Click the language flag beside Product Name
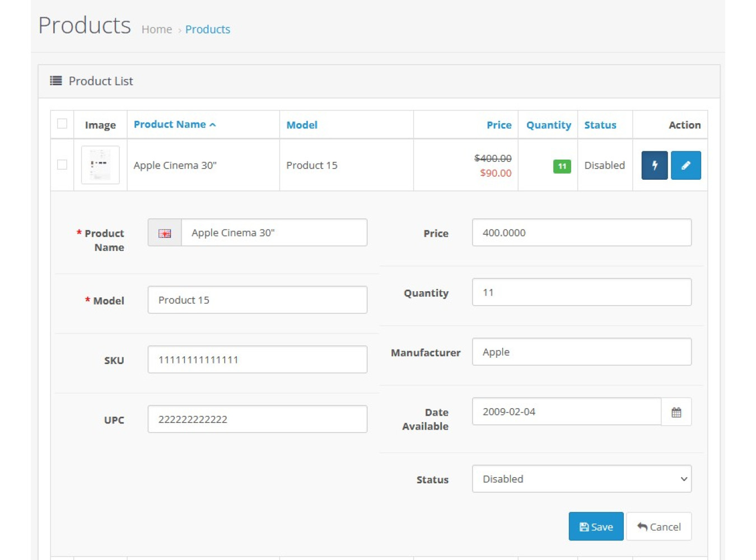The width and height of the screenshot is (756, 560). tap(165, 233)
